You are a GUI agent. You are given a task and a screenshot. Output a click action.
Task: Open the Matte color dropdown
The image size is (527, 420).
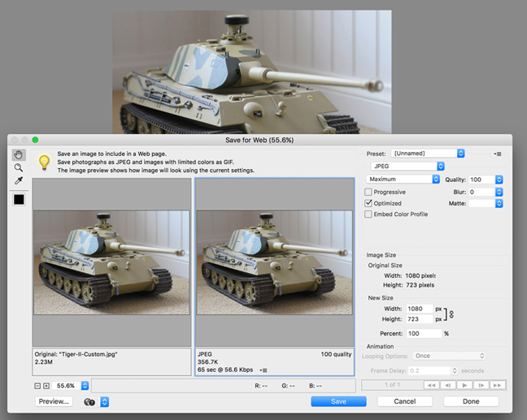click(x=486, y=203)
